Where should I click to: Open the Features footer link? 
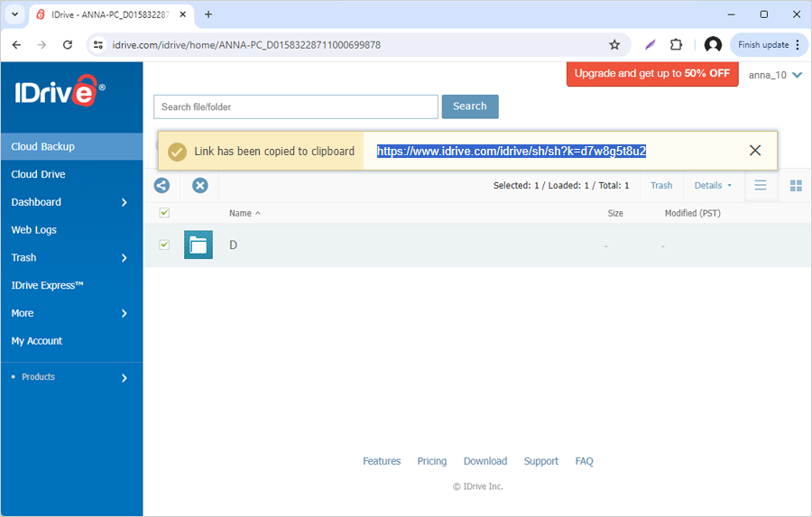(382, 461)
